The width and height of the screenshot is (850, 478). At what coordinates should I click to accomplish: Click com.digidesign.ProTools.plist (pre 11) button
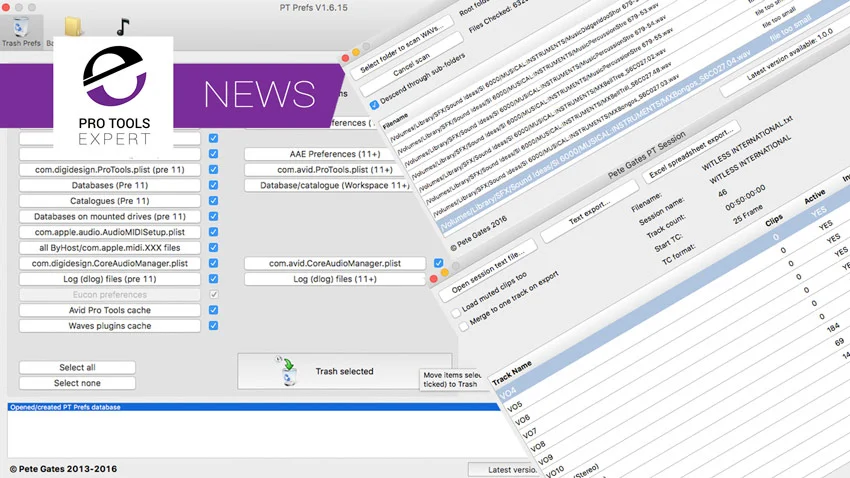point(110,170)
